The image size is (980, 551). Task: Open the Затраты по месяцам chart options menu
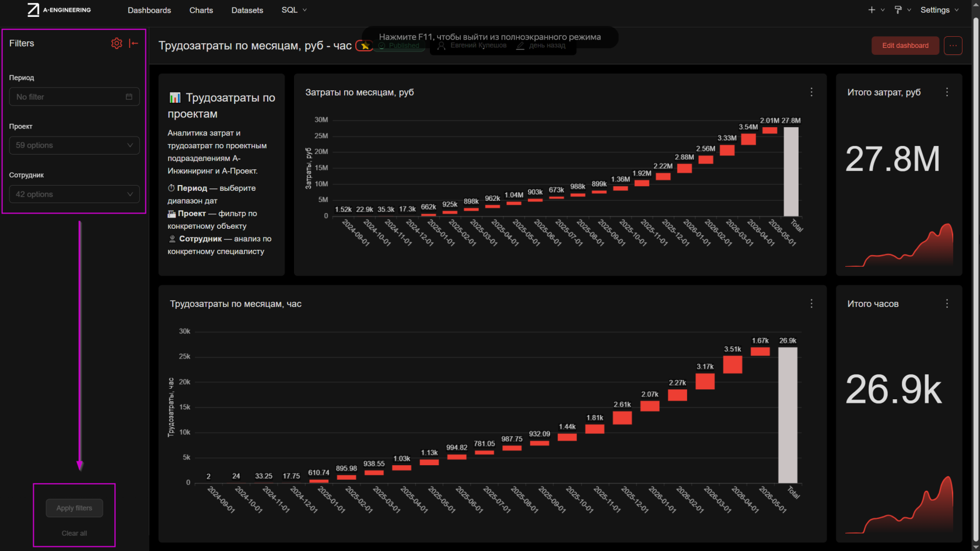(x=811, y=92)
